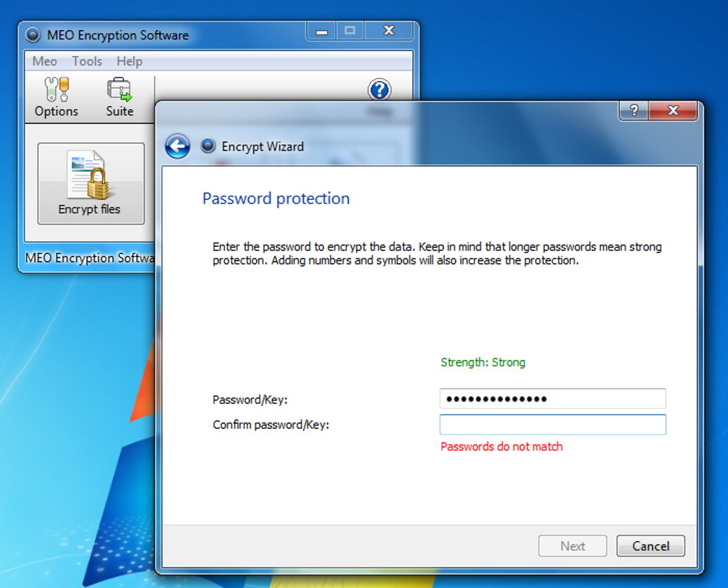Click the 'Password protection' heading

(275, 198)
